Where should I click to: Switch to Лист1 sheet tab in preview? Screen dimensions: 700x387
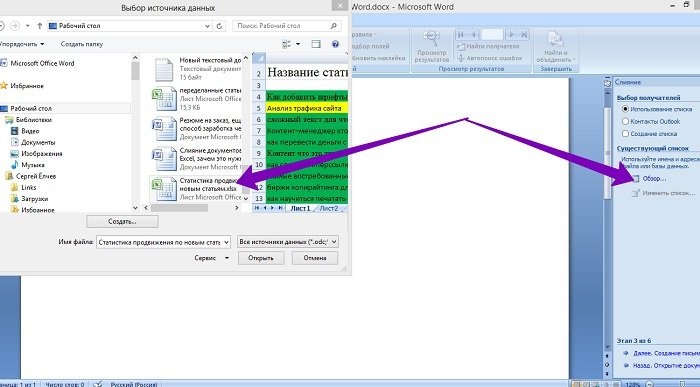(x=300, y=208)
